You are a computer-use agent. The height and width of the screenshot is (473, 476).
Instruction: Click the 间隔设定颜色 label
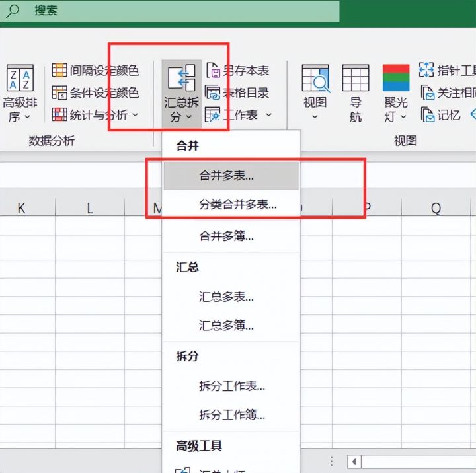pos(104,71)
